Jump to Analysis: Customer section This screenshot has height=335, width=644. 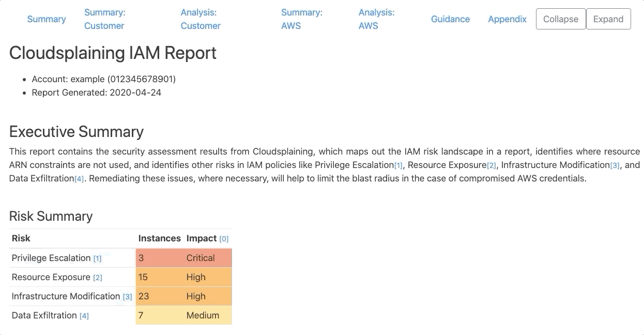pyautogui.click(x=201, y=19)
